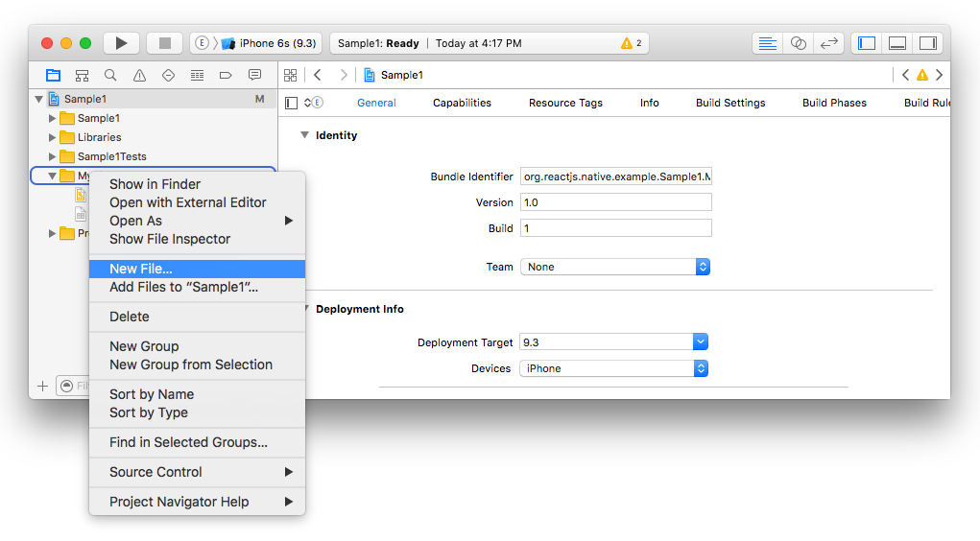Collapse the Identity section
Viewport: 980px width, 541px height.
(x=304, y=135)
